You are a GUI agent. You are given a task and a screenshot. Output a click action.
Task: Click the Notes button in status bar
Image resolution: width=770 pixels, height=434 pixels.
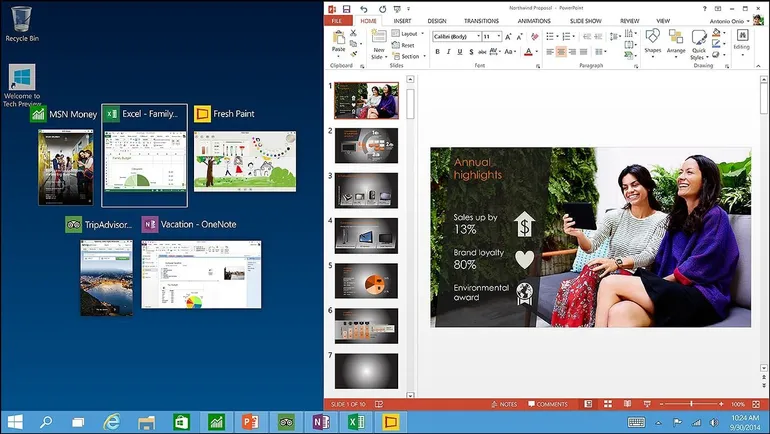pos(504,404)
